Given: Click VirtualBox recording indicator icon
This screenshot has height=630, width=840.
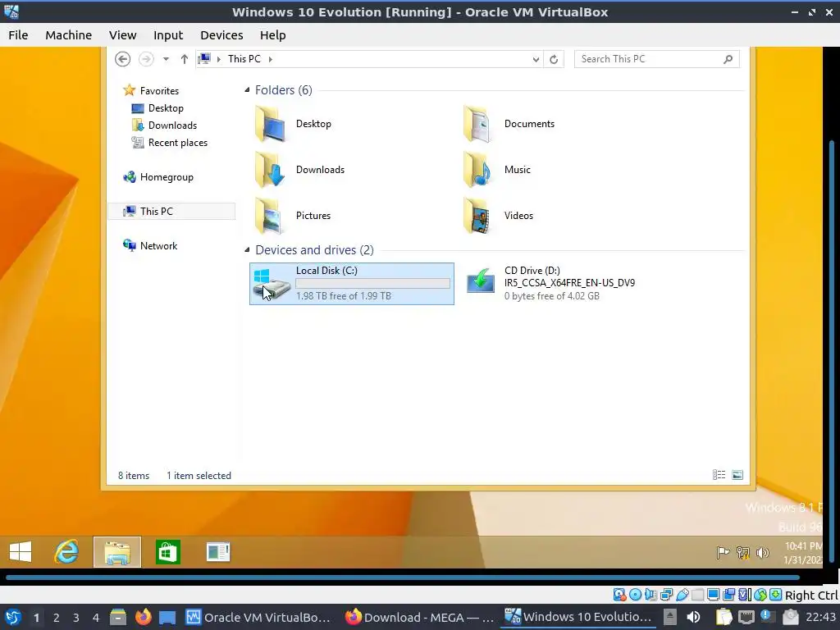Looking at the screenshot, I should click(x=728, y=595).
